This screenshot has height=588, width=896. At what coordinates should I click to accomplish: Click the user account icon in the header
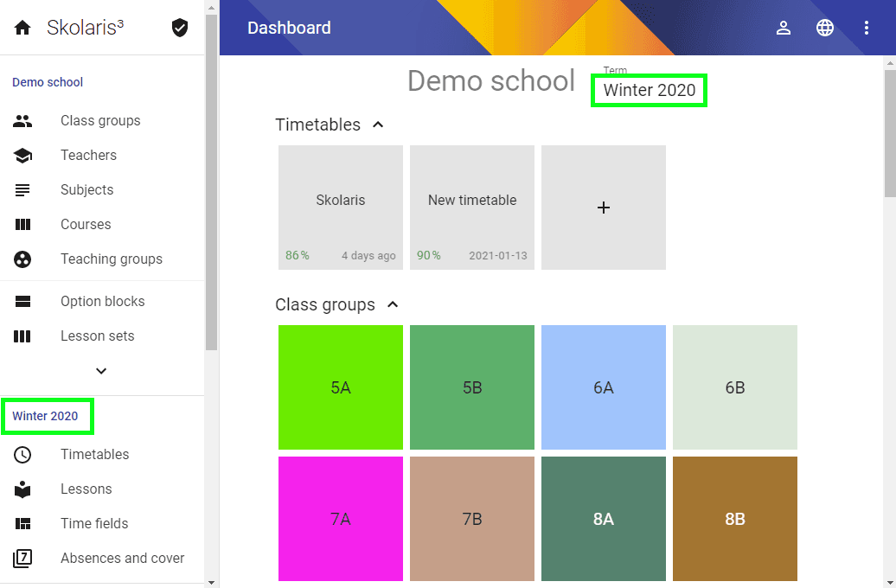click(784, 28)
